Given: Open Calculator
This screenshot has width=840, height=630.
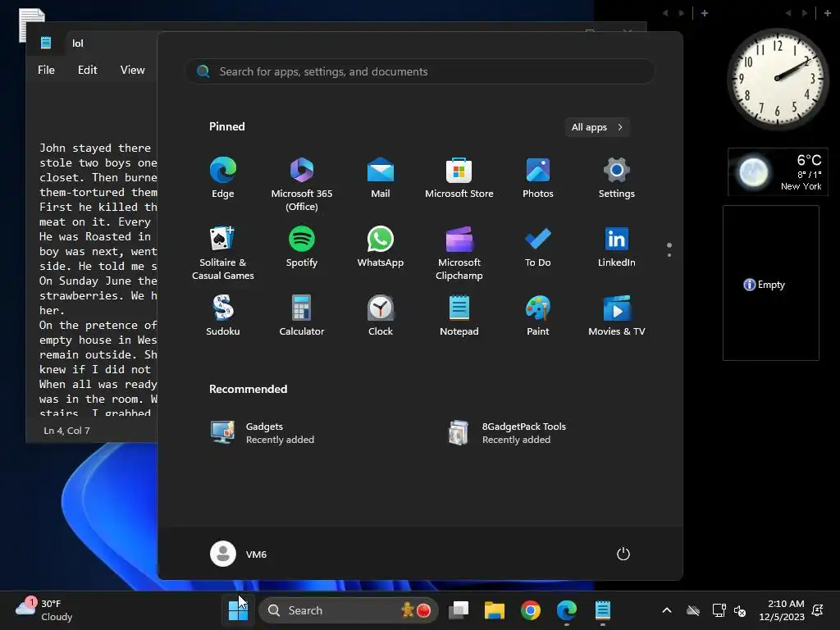Looking at the screenshot, I should 302,316.
